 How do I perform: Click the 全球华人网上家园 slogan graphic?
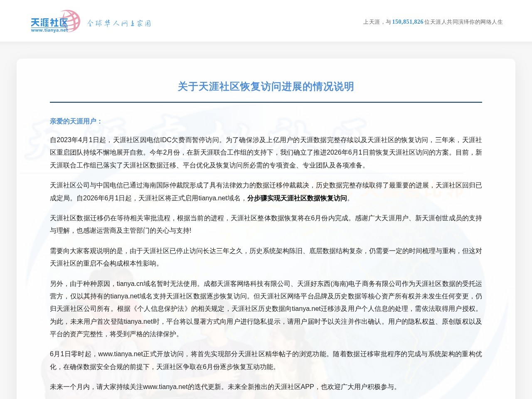(119, 23)
